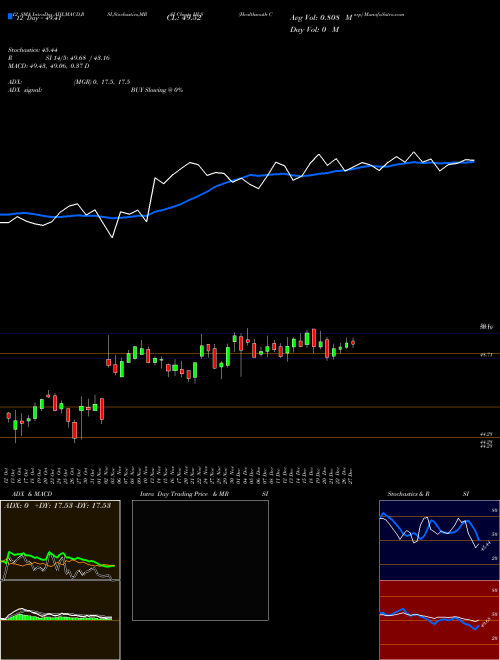Click the Stochastics blue-background chart panel
The image size is (500, 660).
pos(439,540)
